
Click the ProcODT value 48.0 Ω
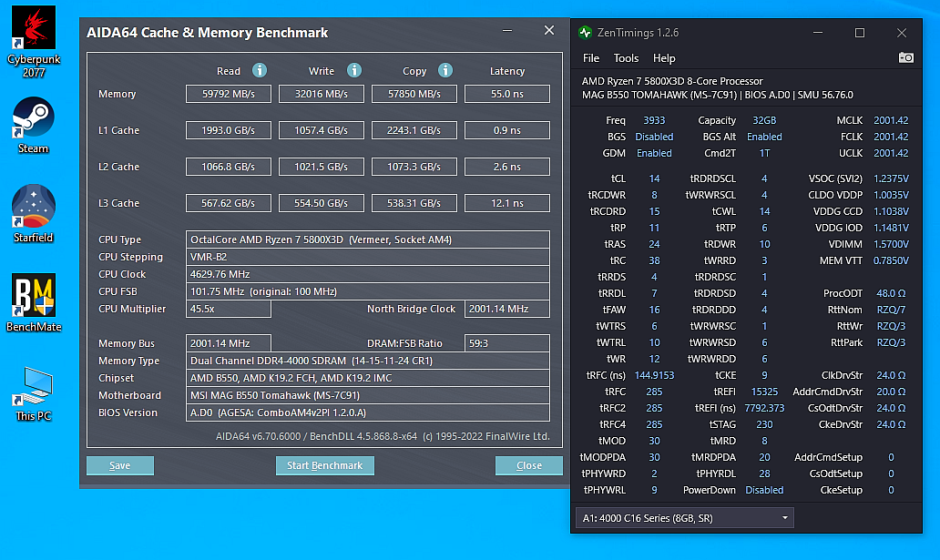[891, 293]
